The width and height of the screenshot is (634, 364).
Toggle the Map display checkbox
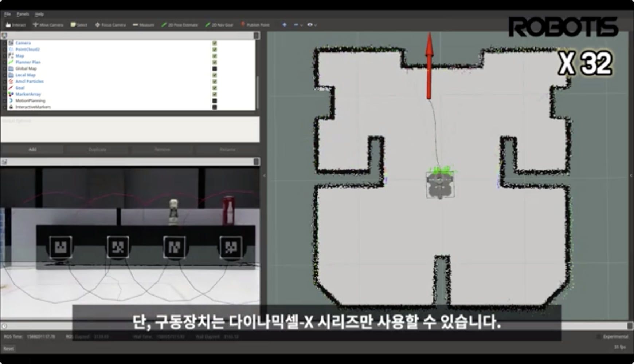tap(215, 56)
